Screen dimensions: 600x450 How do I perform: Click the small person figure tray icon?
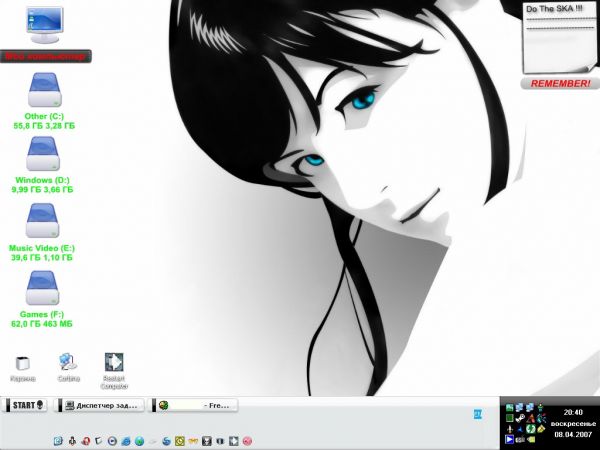click(541, 408)
